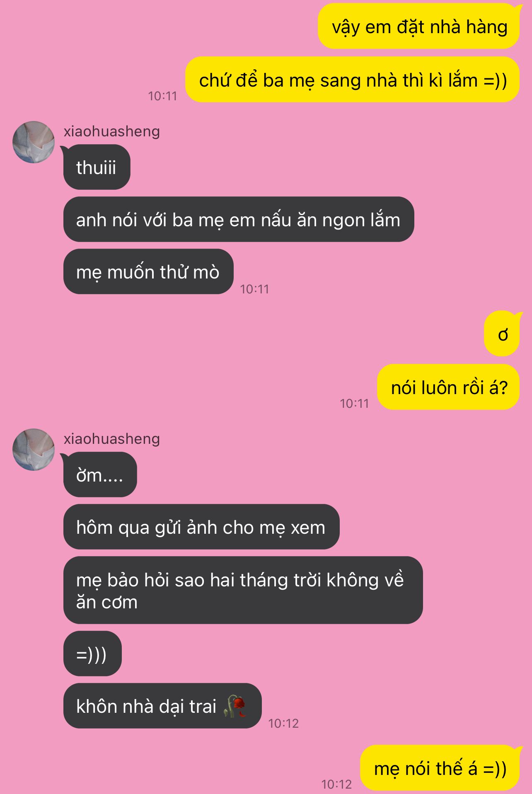Tap the 'mẹ muốn thử mò' bubble
The width and height of the screenshot is (532, 794).
coord(148,272)
